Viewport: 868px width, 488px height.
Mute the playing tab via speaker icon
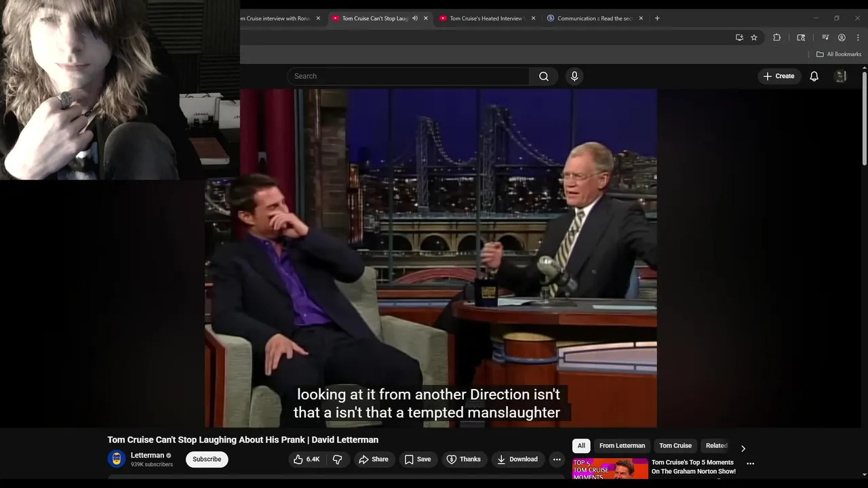pyautogui.click(x=415, y=18)
